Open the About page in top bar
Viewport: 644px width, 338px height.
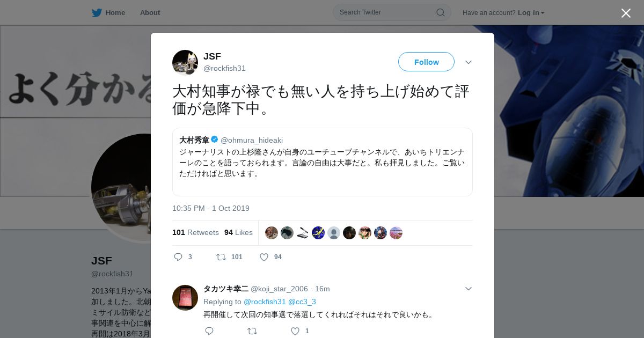point(150,12)
